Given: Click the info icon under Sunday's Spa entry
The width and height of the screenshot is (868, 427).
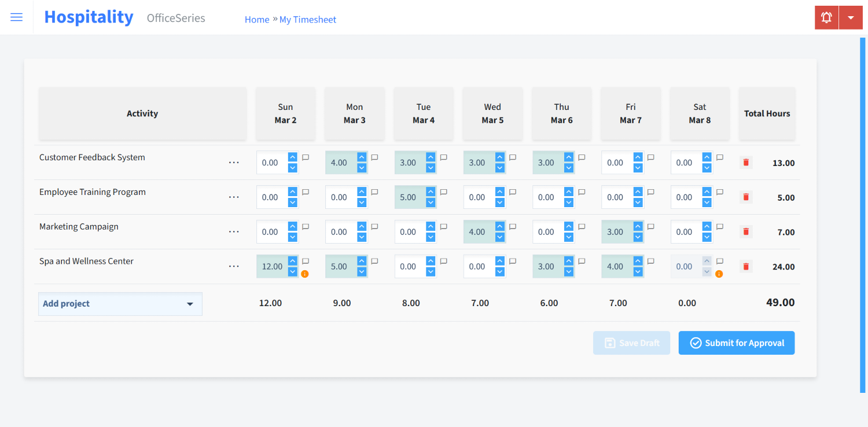Looking at the screenshot, I should pyautogui.click(x=306, y=274).
